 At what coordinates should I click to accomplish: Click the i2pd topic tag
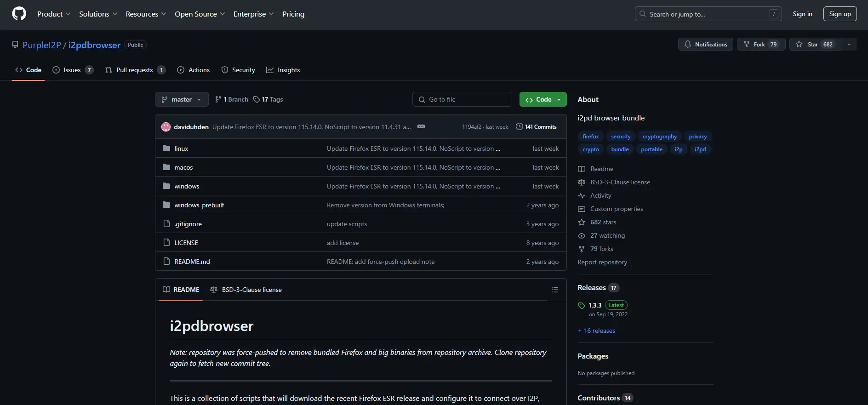[x=700, y=149]
